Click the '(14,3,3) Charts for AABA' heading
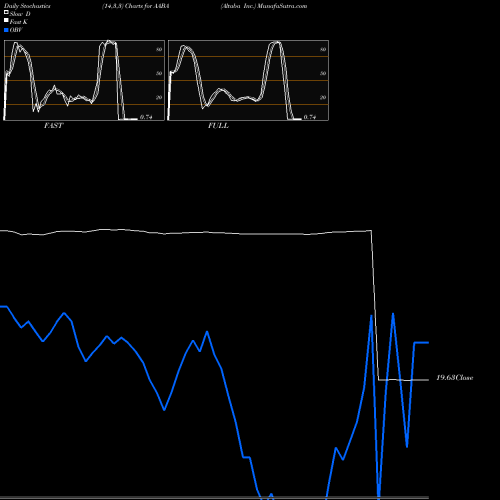500x500 pixels. 136,6
